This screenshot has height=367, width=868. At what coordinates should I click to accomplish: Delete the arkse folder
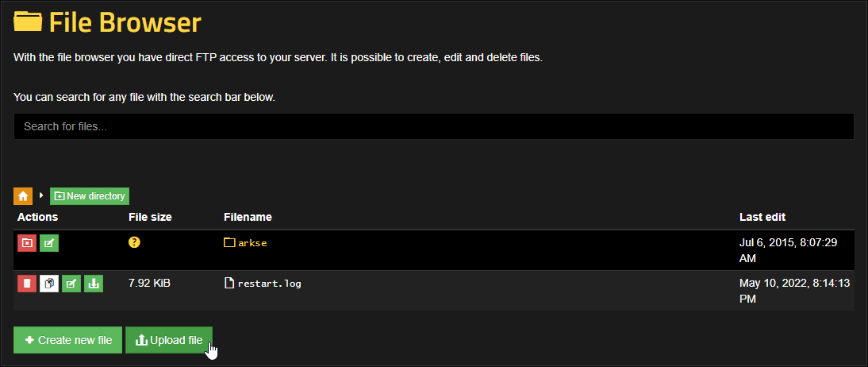pyautogui.click(x=27, y=242)
